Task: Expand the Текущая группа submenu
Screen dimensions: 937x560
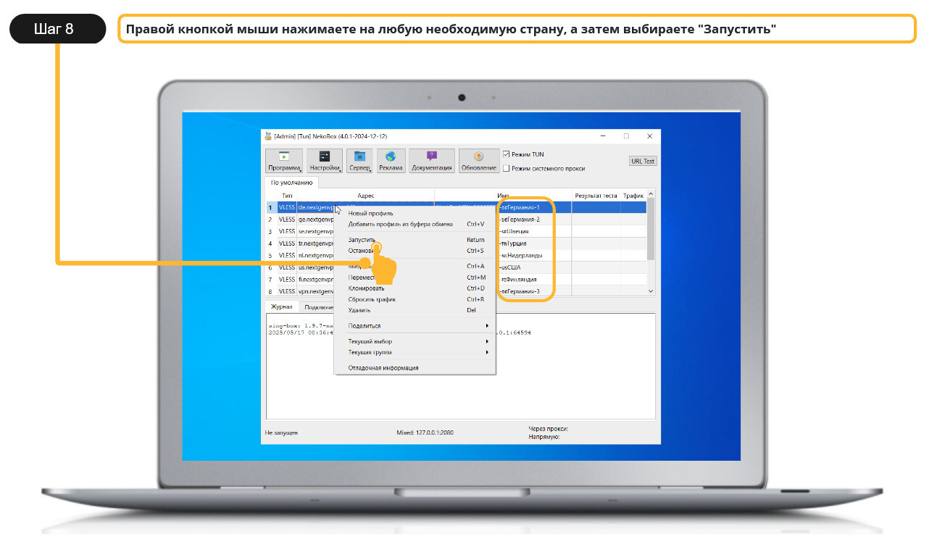Action: click(415, 352)
